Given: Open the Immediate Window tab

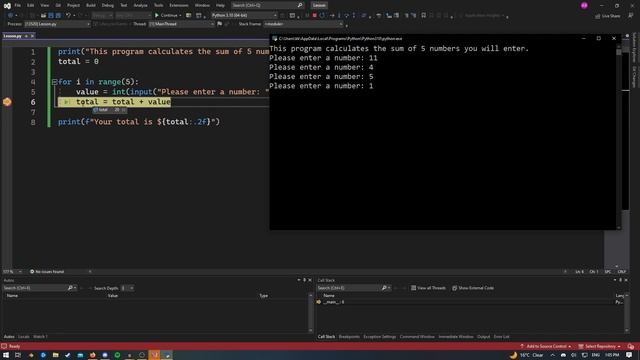Looking at the screenshot, I should click(456, 337).
